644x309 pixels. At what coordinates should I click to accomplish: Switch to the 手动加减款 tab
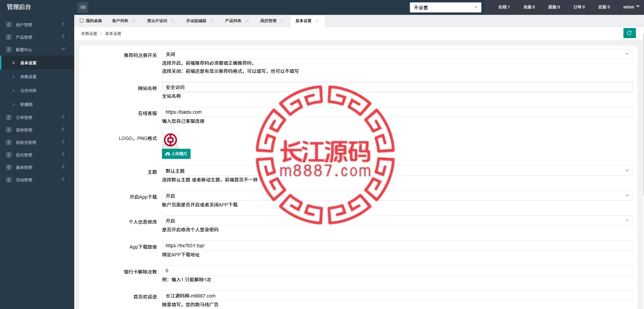(196, 21)
